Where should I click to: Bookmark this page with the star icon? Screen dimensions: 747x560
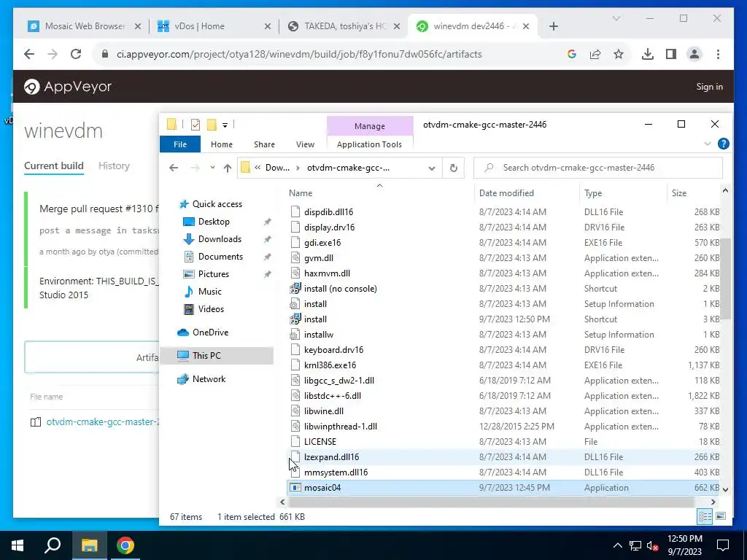(619, 54)
